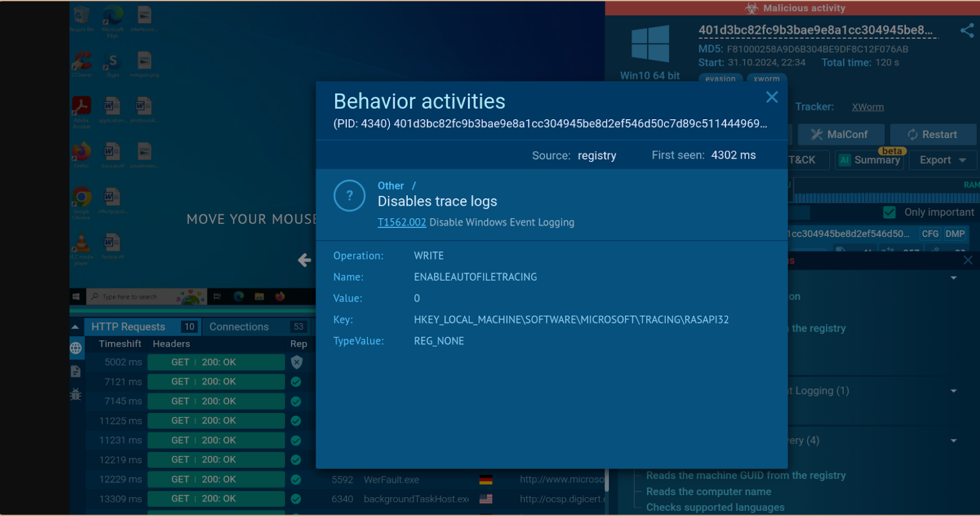Select the globe network view icon
The height and width of the screenshot is (516, 980).
pos(76,348)
